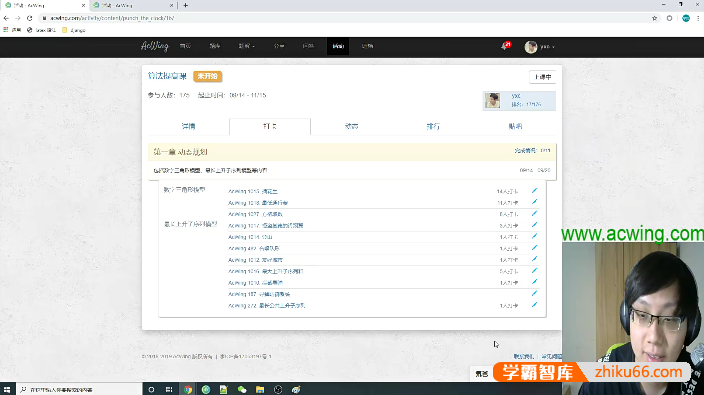Edit punch-in for AcWing 1018 row
Image resolution: width=704 pixels, height=395 pixels.
coord(534,202)
